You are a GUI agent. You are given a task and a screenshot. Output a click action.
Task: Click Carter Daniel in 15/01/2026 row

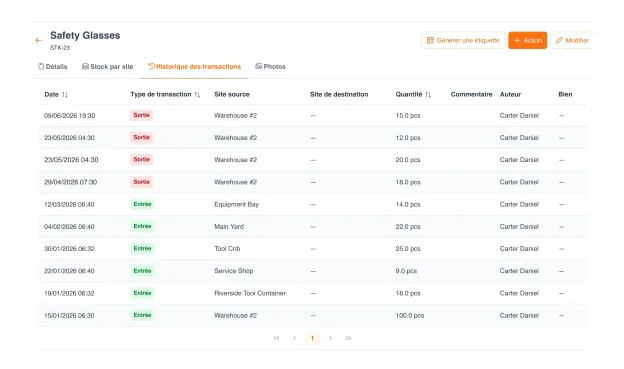tap(519, 315)
